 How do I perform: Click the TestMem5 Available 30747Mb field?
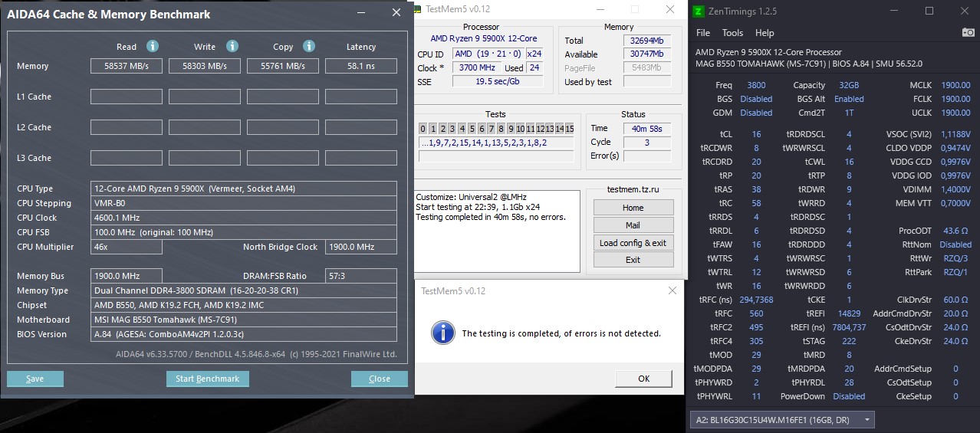click(x=646, y=54)
